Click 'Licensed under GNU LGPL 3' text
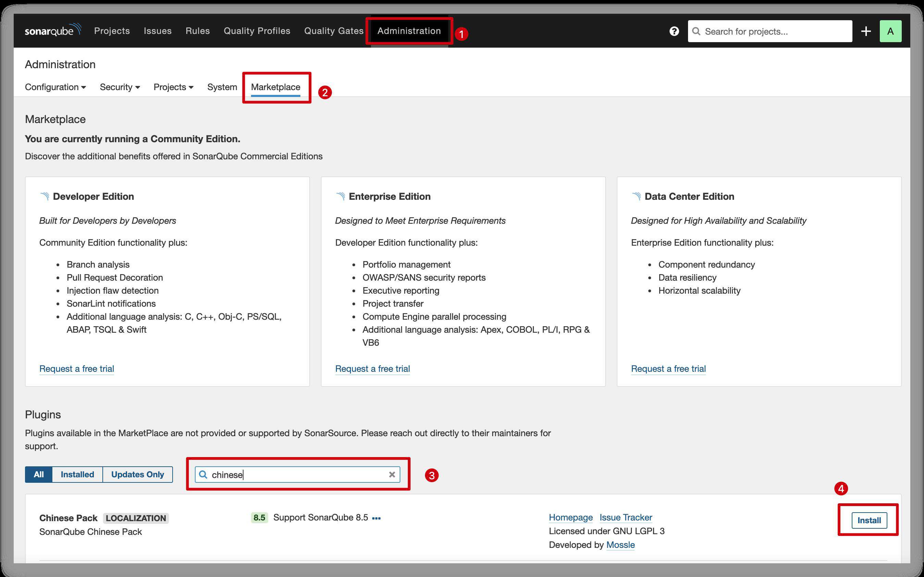This screenshot has width=924, height=577. click(x=607, y=531)
